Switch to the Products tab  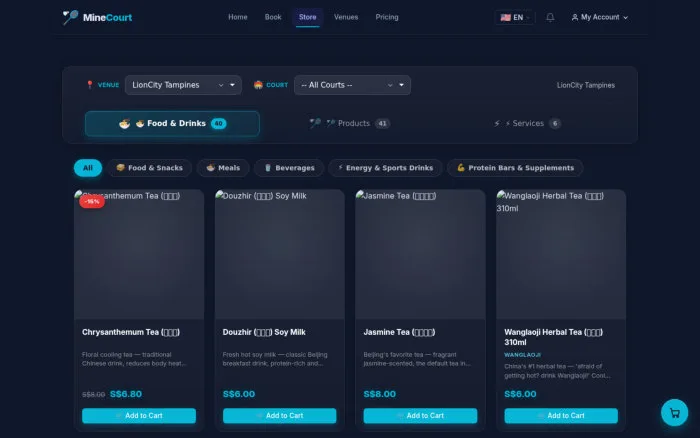pos(350,123)
